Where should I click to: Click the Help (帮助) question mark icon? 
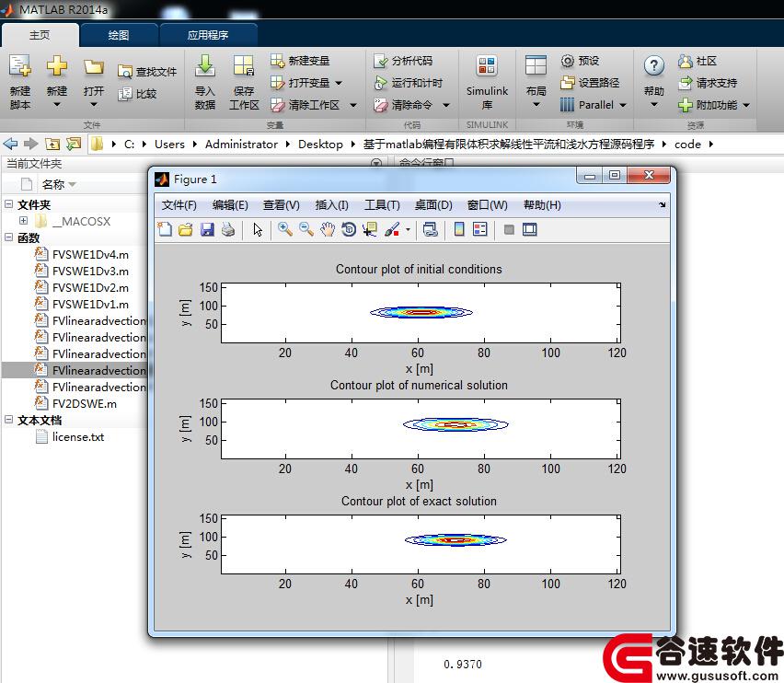tap(654, 66)
